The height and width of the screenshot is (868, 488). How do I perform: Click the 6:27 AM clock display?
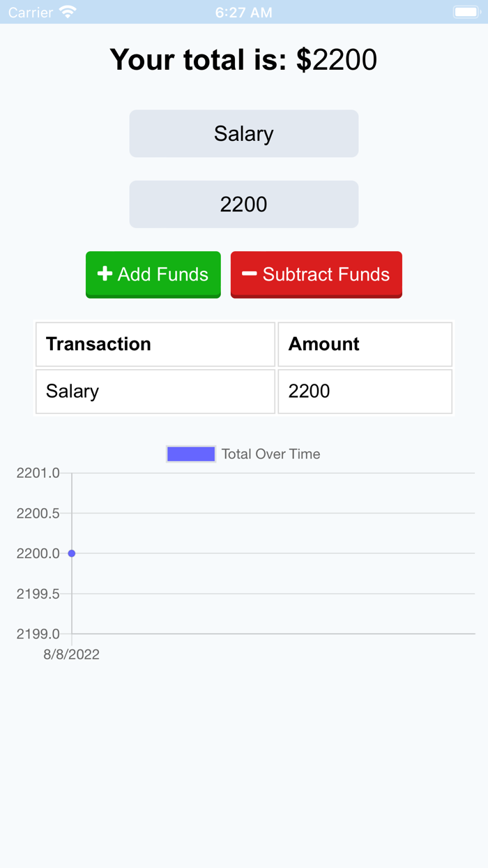[243, 11]
